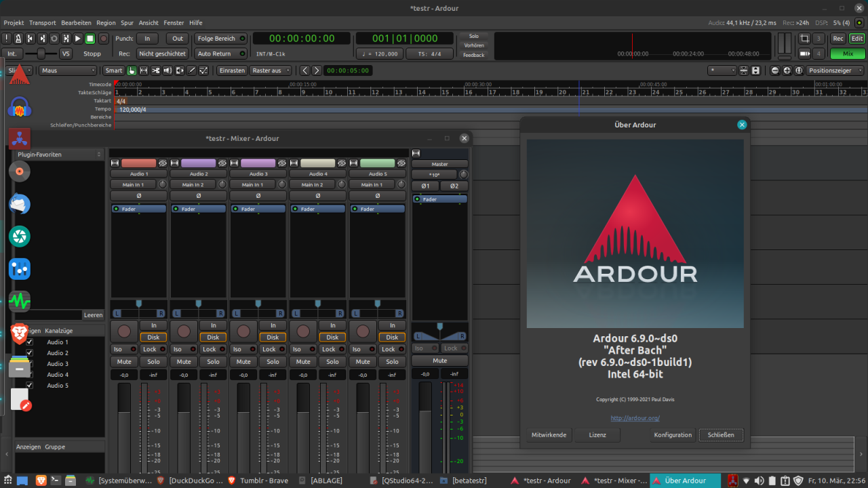The width and height of the screenshot is (868, 488).
Task: Open the Raster aus grid dropdown
Action: (x=271, y=70)
